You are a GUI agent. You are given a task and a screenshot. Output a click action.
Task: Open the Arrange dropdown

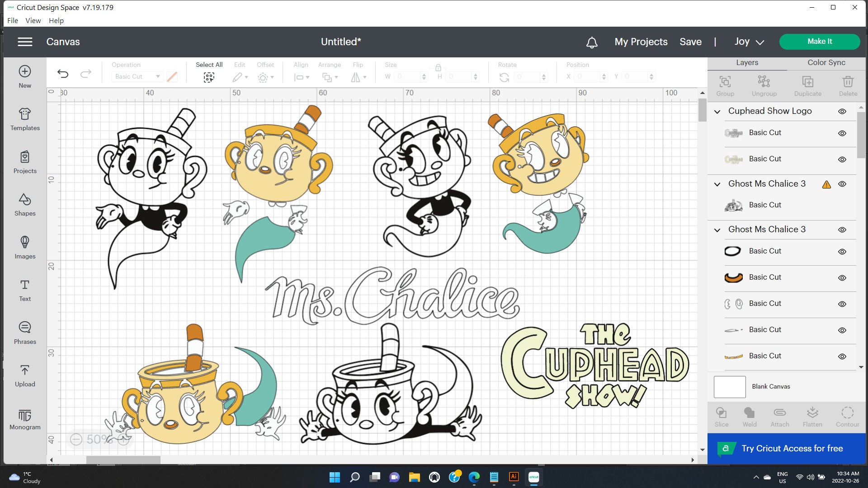(330, 77)
